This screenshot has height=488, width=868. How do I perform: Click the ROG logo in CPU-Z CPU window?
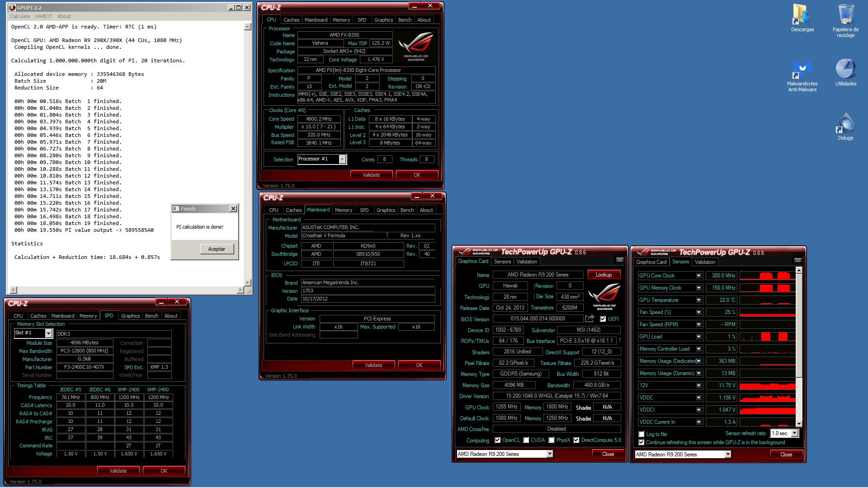coord(415,47)
